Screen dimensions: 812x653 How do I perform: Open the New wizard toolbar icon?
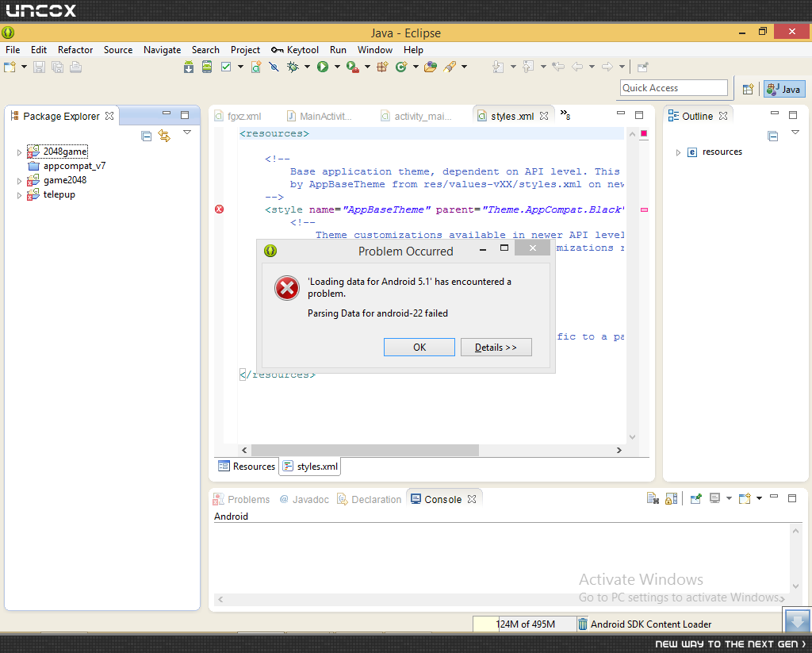(x=10, y=67)
